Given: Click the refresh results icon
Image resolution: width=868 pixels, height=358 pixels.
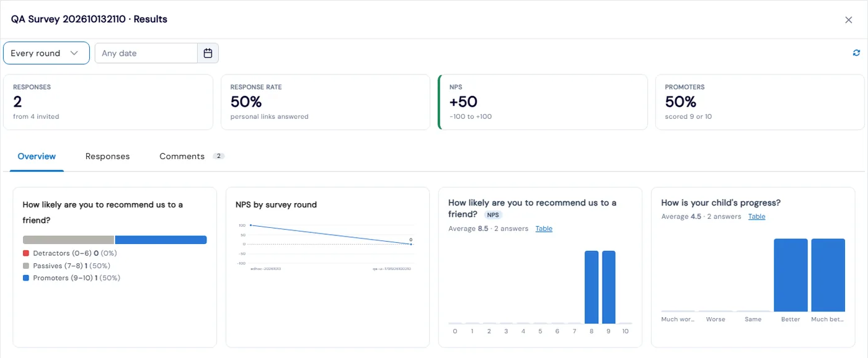Looking at the screenshot, I should tap(857, 53).
